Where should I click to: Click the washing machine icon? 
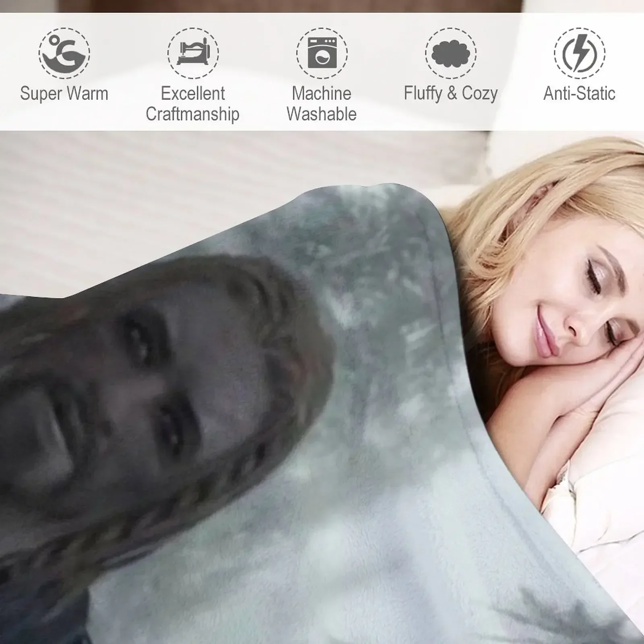(322, 53)
